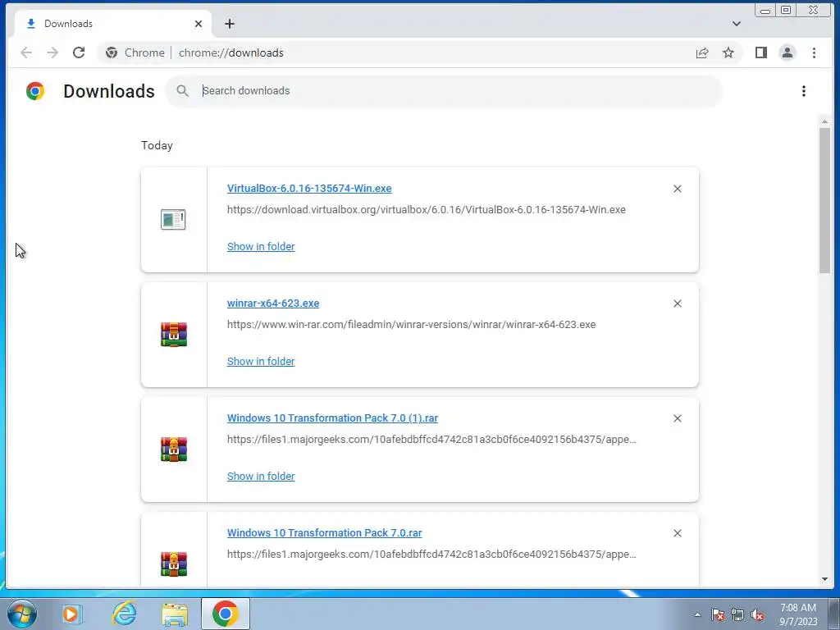This screenshot has width=840, height=630.
Task: Remove winrar-x64-623.exe from the list
Action: 677,304
